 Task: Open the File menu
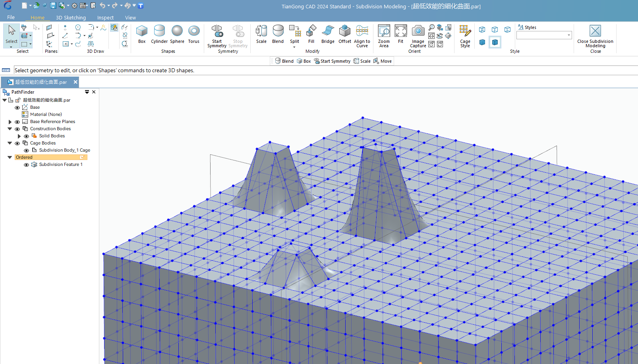[11, 17]
